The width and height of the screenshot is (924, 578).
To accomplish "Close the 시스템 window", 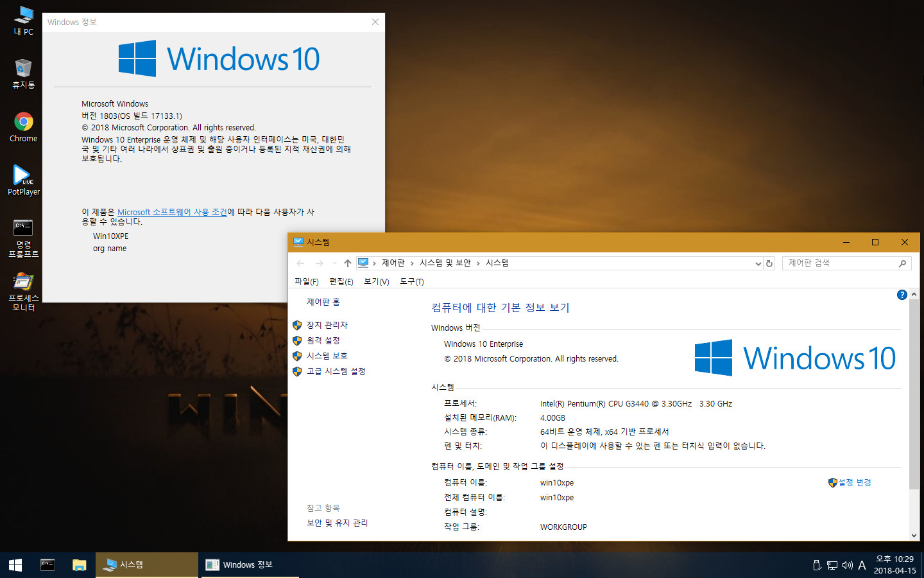I will [x=905, y=242].
